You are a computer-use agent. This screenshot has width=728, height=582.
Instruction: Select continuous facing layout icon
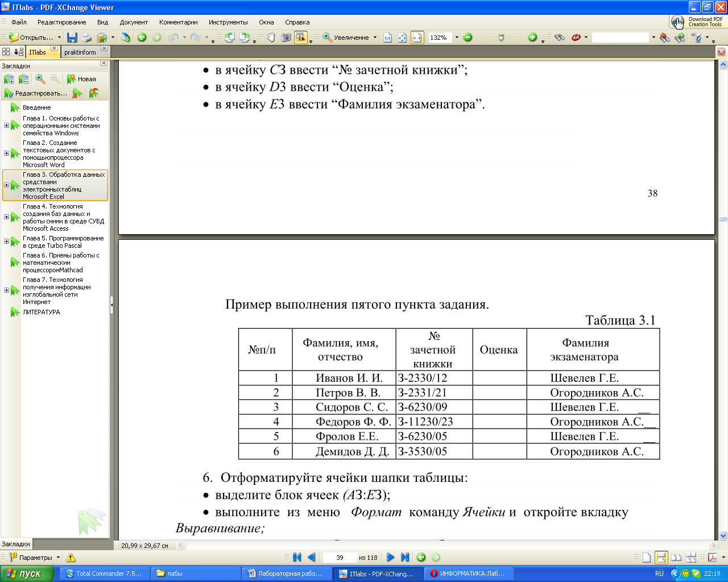click(x=691, y=558)
